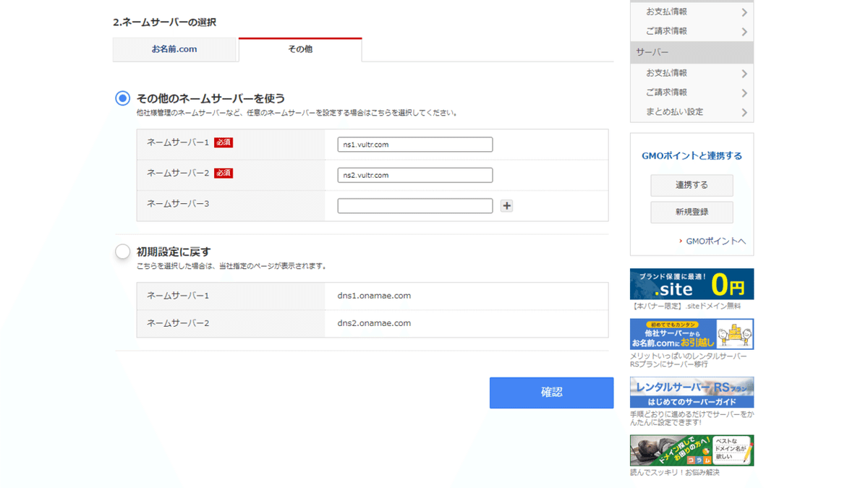Open ご請求情報 in the サーバー section
This screenshot has width=868, height=488.
point(666,93)
